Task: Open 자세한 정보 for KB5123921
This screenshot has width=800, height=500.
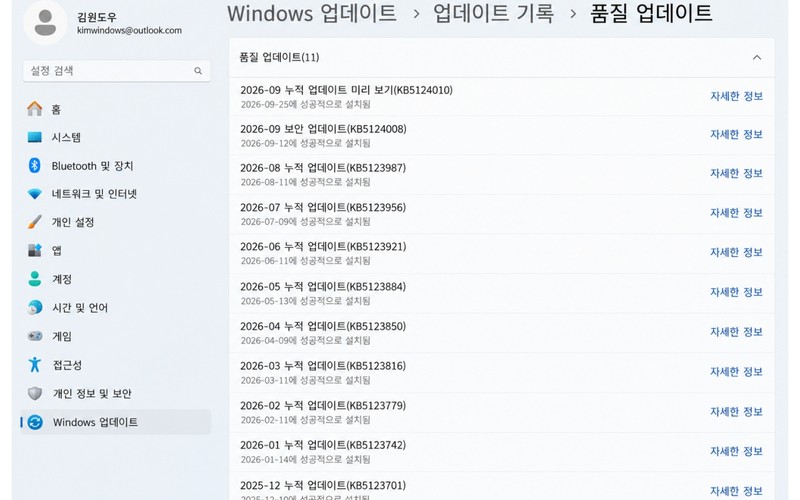Action: (x=736, y=252)
